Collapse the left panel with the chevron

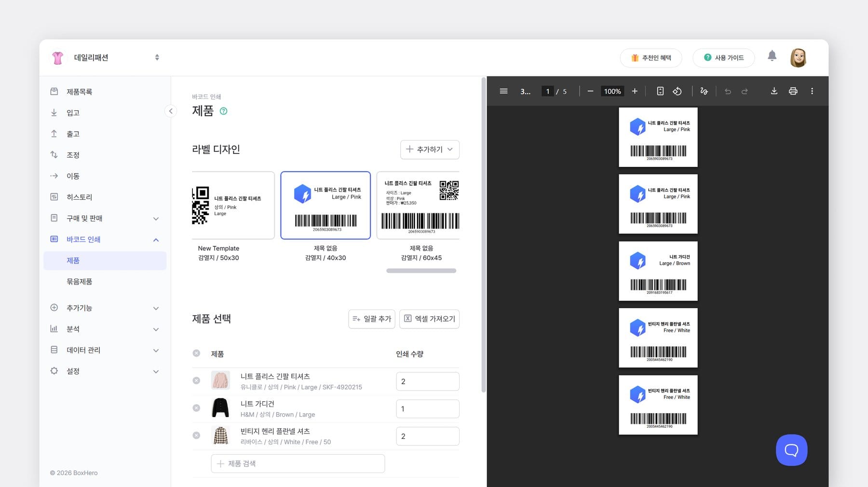(171, 111)
